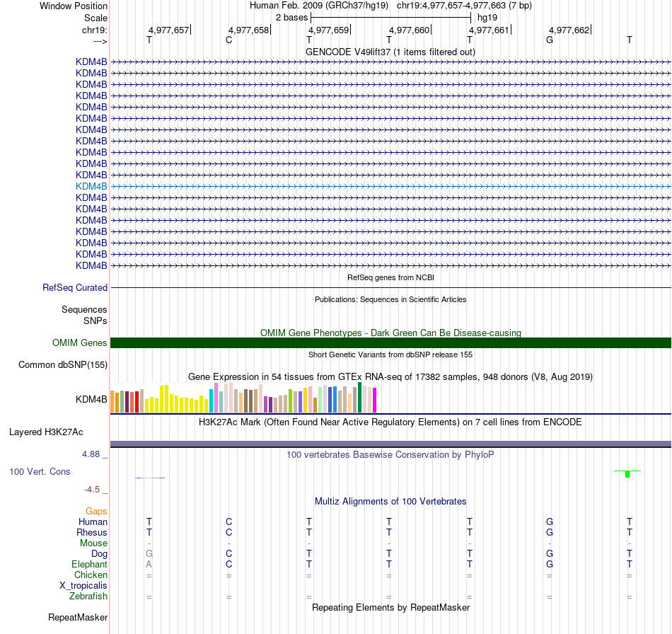Click the -4.5 PhyloP lower scale value
Image resolution: width=672 pixels, height=634 pixels.
coord(92,490)
